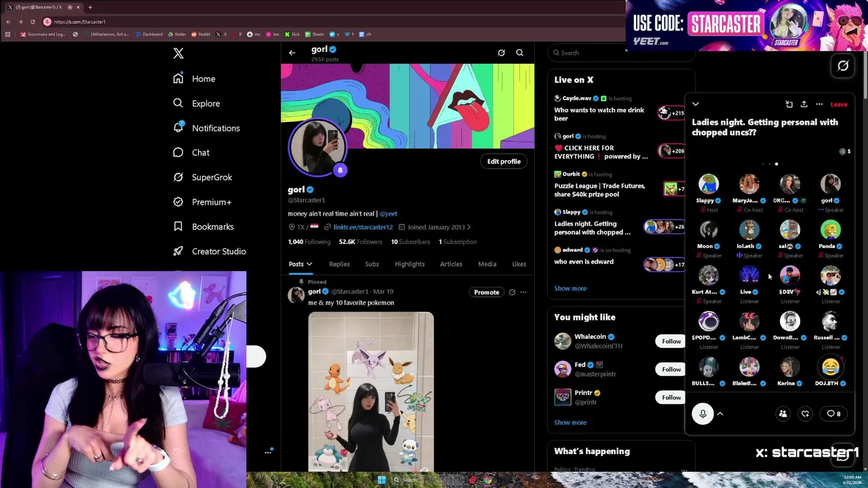Click the share icon in the Space header

pos(804,104)
